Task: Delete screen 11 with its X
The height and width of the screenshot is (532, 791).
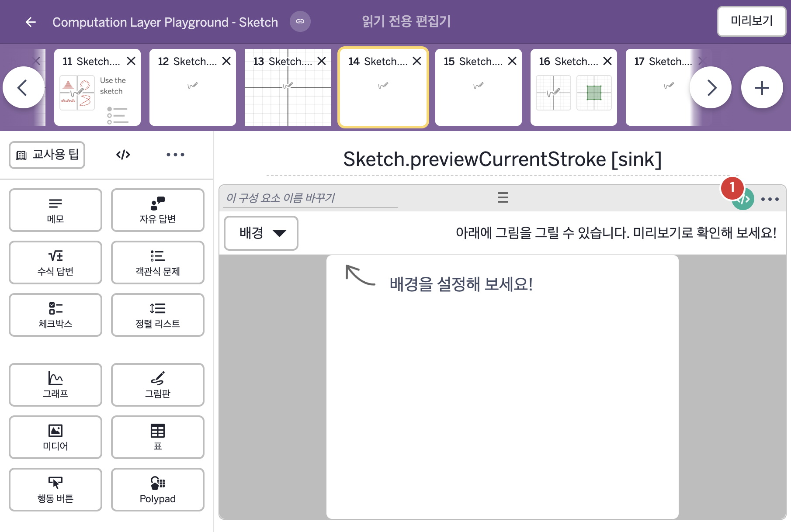Action: tap(131, 61)
